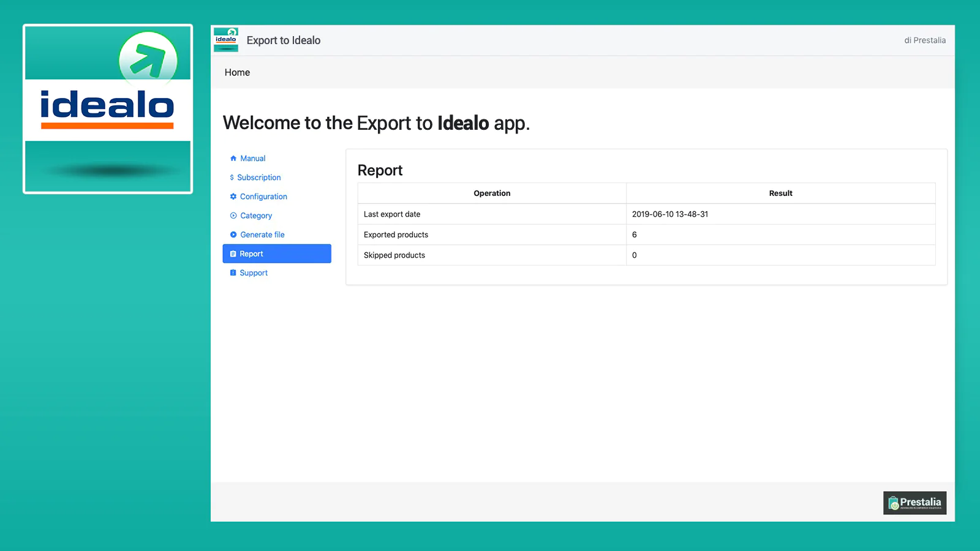
Task: Click the icon beside Support
Action: (x=233, y=273)
